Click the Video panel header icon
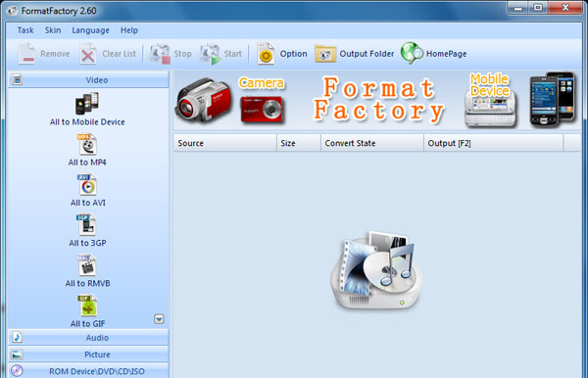 18,79
